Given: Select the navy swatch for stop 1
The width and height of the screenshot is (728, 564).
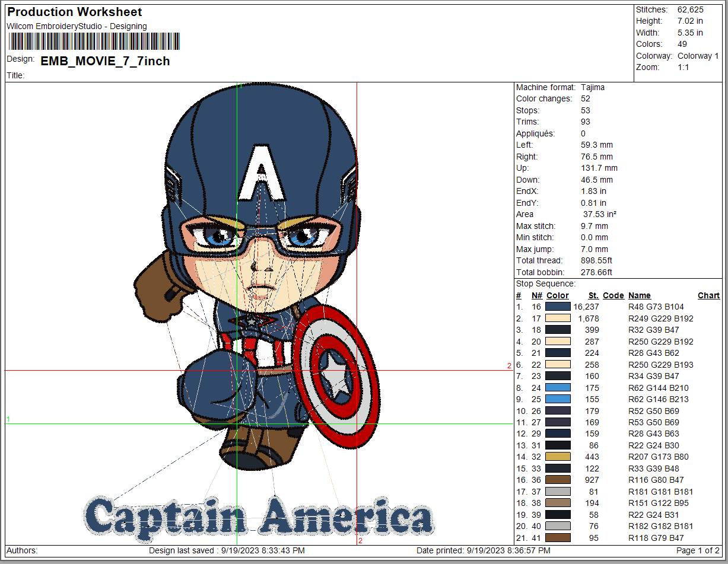Looking at the screenshot, I should tap(557, 307).
